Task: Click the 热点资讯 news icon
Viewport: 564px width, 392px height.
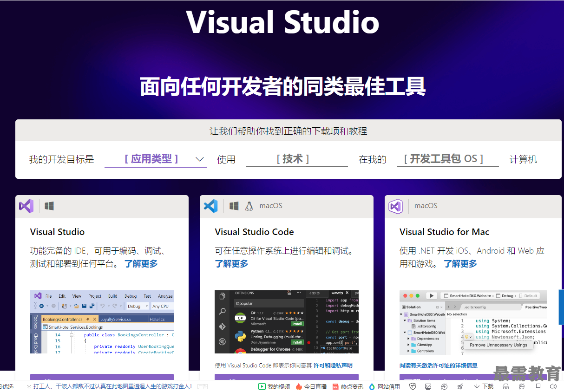Action: tap(335, 386)
